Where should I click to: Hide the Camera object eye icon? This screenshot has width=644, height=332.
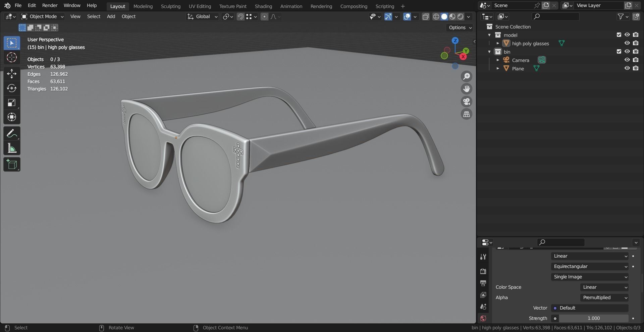(627, 60)
